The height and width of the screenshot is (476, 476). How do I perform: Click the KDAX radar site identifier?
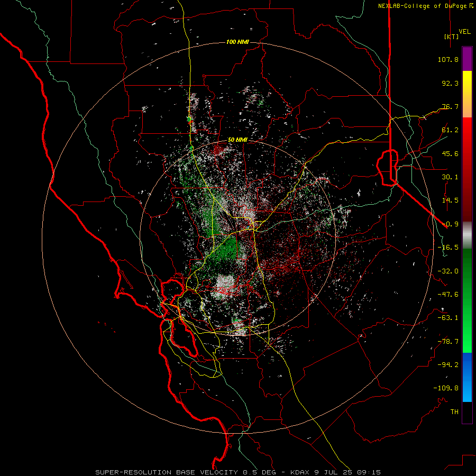(301, 472)
